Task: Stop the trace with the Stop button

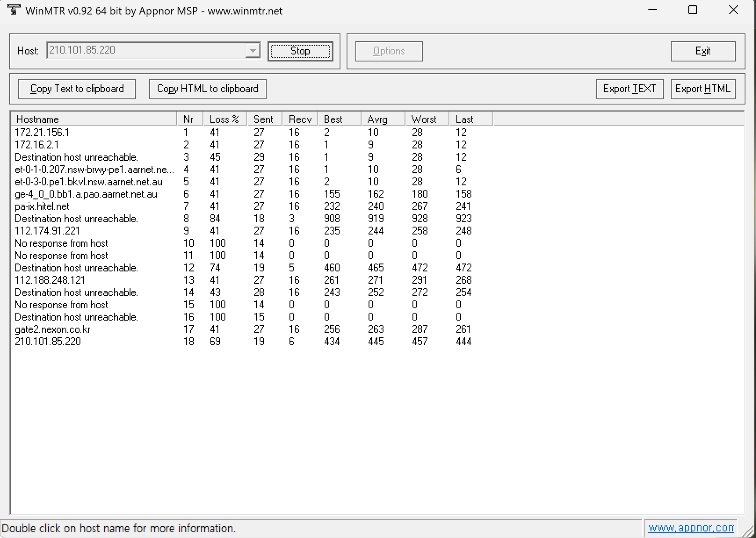Action: (x=300, y=51)
